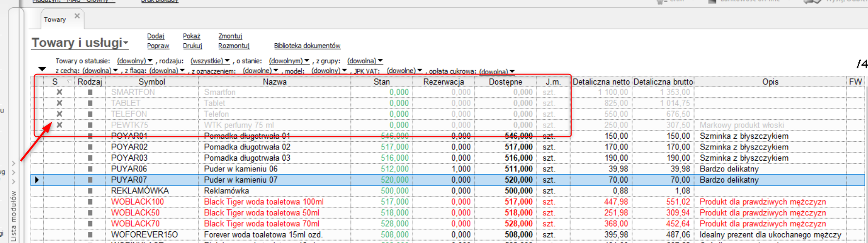868x243 pixels.
Task: Open the cecha filter dropdown
Action: pos(100,71)
